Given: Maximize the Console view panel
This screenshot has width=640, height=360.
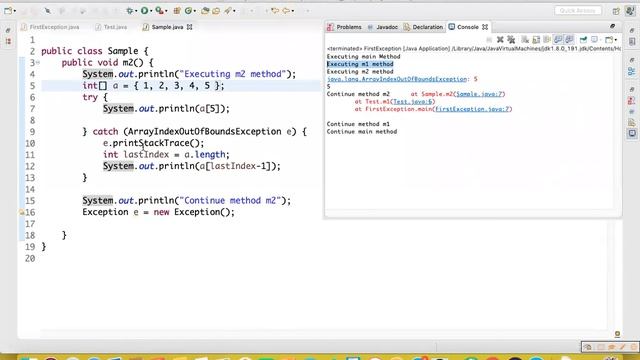Looking at the screenshot, I should (612, 26).
